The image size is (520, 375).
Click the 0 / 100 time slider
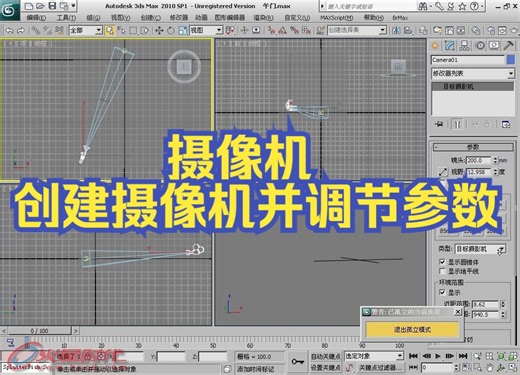[x=39, y=331]
